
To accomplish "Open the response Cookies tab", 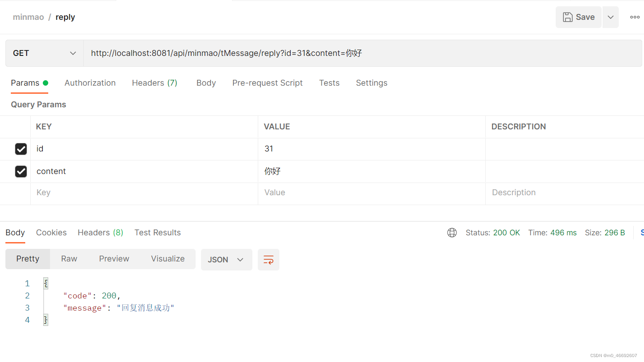I will tap(51, 233).
